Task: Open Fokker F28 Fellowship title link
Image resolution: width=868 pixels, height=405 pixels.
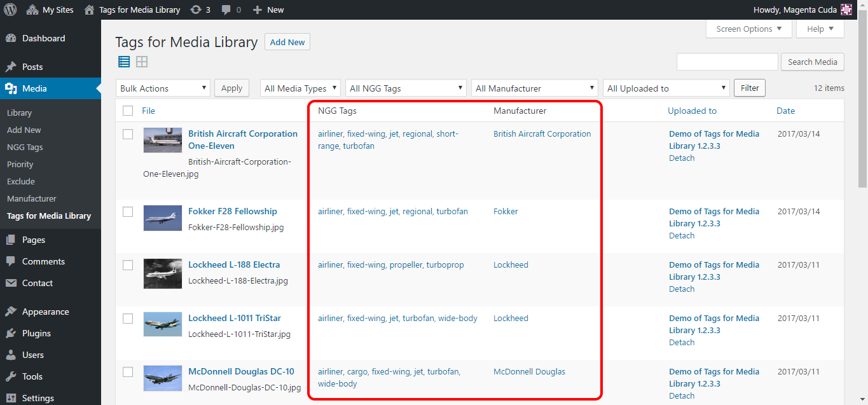Action: (x=233, y=211)
